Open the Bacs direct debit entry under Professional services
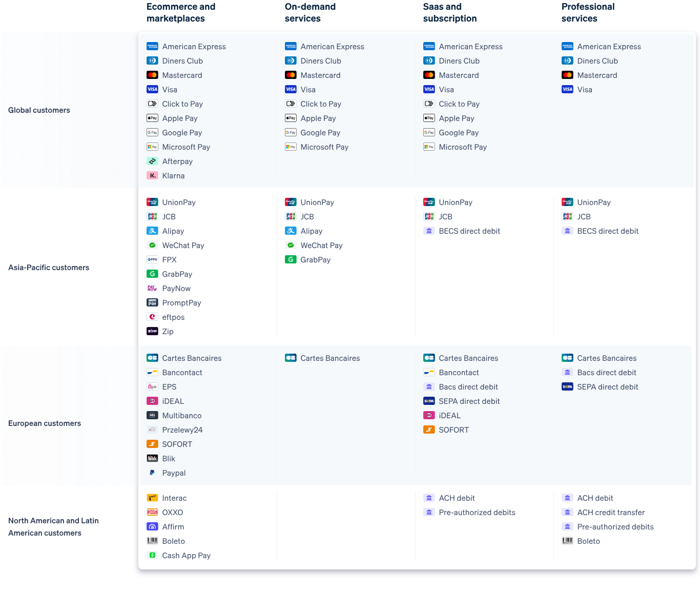The image size is (700, 593). 607,372
